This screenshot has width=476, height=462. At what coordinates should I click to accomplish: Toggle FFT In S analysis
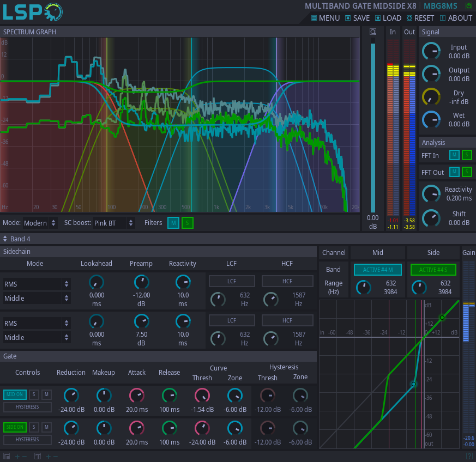tap(467, 155)
